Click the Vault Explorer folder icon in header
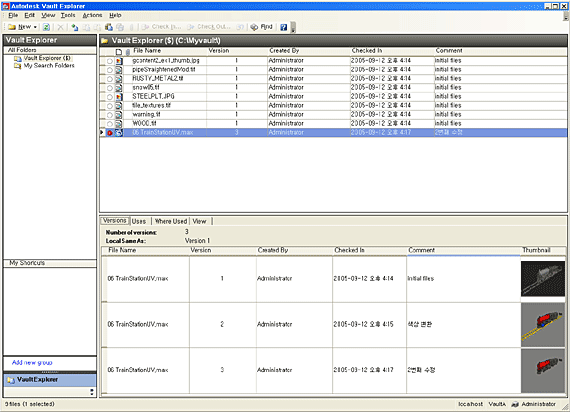 105,41
